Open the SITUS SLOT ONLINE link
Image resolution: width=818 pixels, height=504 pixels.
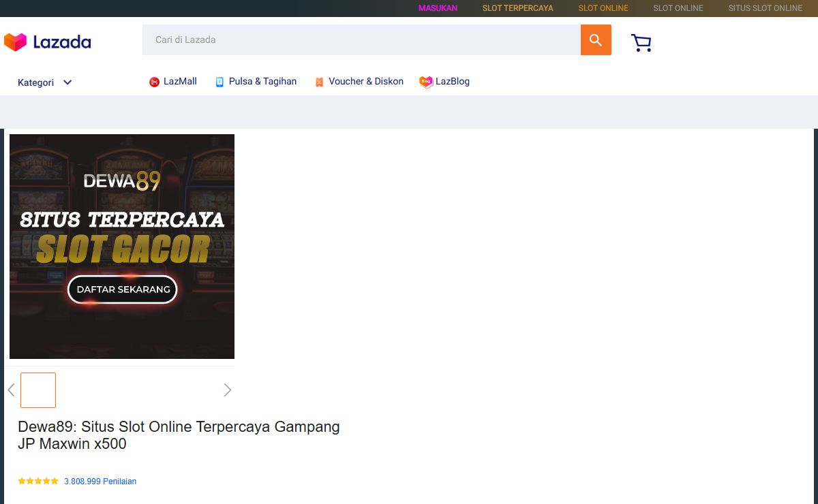(766, 8)
